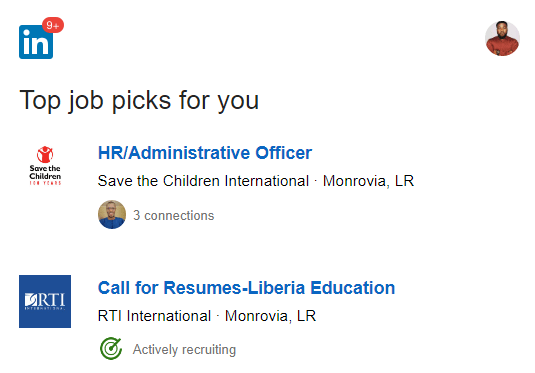This screenshot has width=535, height=373.
Task: View the 3 connections link
Action: tap(174, 216)
